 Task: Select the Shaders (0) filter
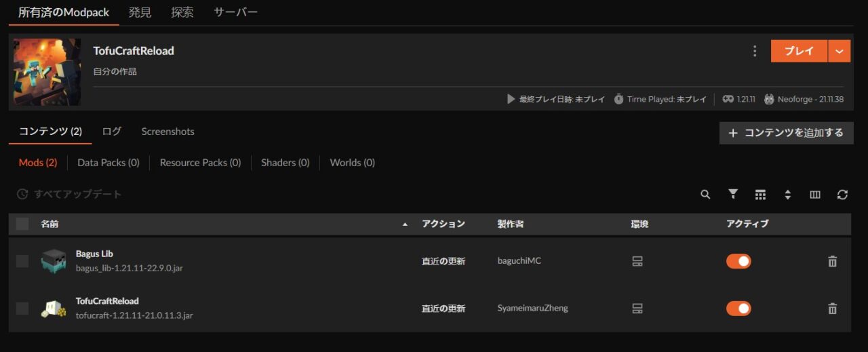[x=285, y=163]
